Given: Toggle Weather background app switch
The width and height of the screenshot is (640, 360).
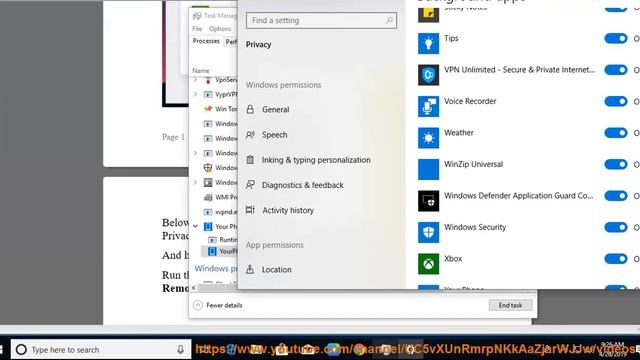Looking at the screenshot, I should (616, 133).
